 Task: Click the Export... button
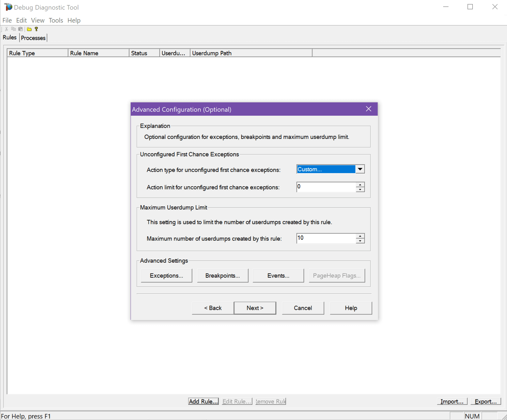486,401
